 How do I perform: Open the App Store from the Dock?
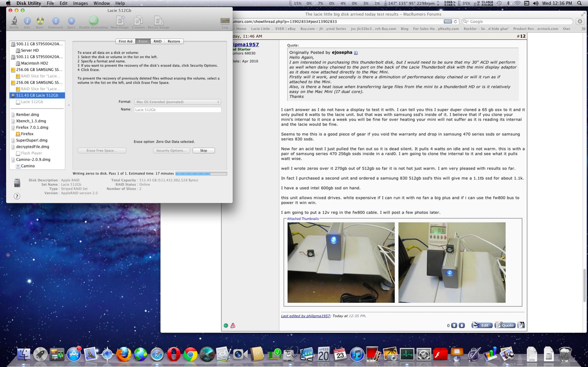coord(74,354)
